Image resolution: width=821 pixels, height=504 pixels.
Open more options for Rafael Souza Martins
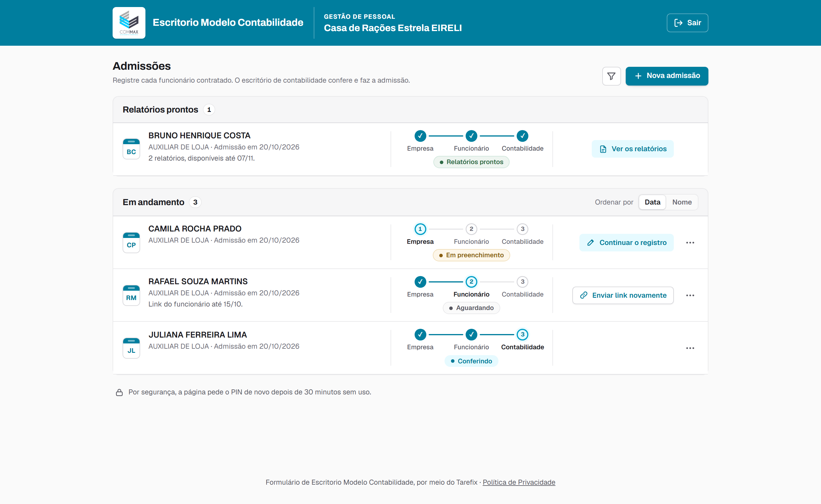point(690,295)
